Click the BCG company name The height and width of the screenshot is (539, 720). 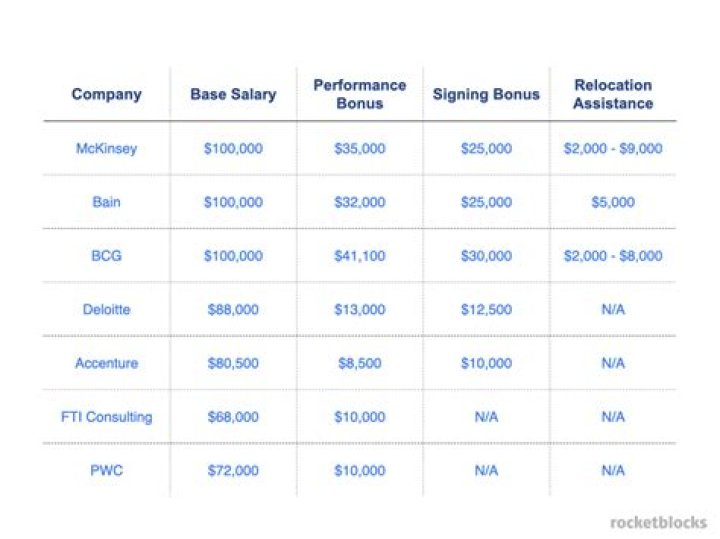click(x=106, y=256)
